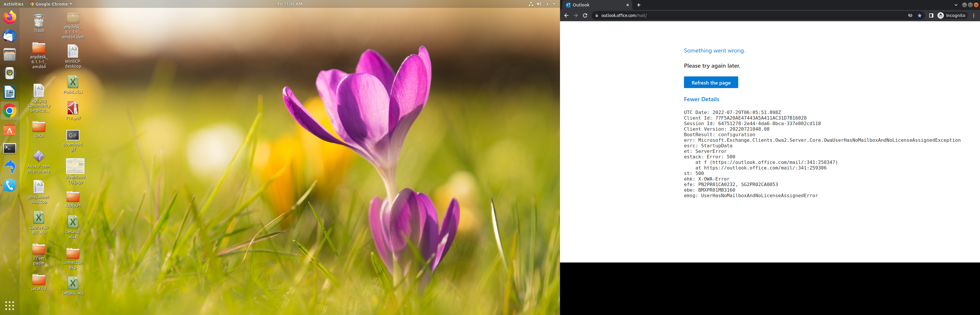Click the Something went wrong heading
Viewport: 980px width, 315px height.
(x=714, y=50)
